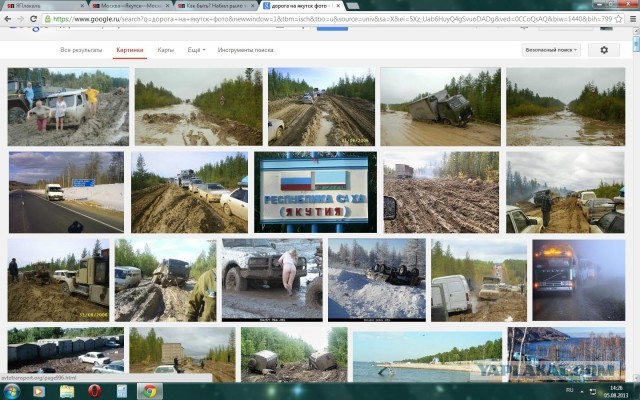640x400 pixels.
Task: Open photo of the military truck towing an SUV
Action: tap(58, 280)
